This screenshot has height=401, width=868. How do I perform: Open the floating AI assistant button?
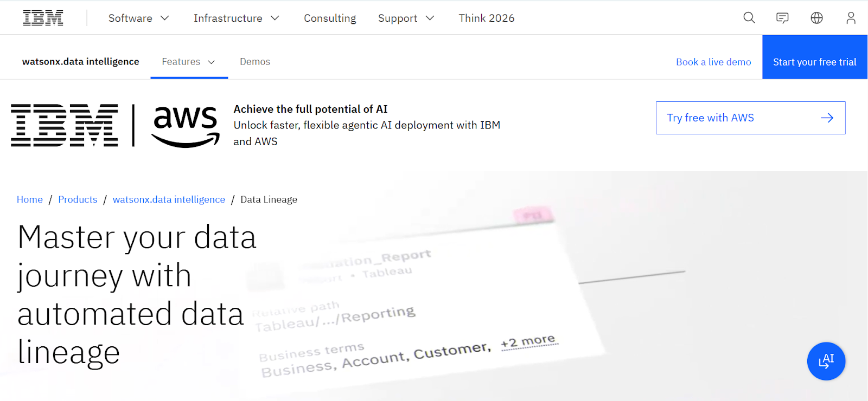tap(826, 361)
